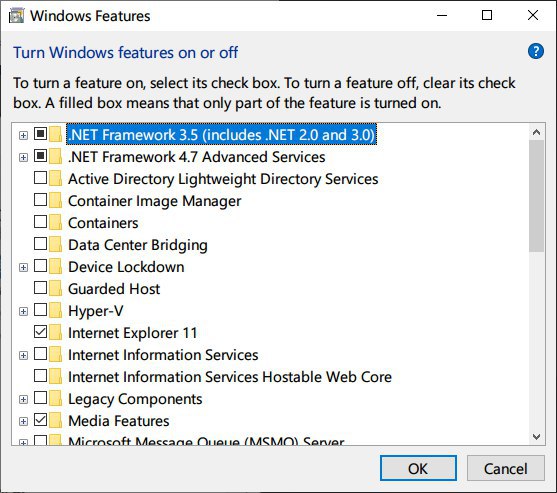The image size is (557, 493).
Task: Expand the Device Lockdown node
Action: click(x=23, y=267)
